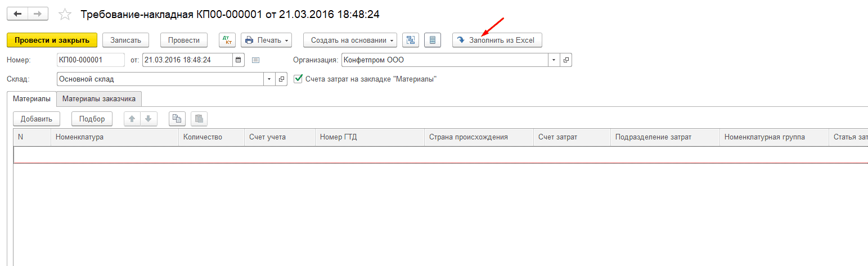The image size is (868, 266).
Task: Paste rows from clipboard
Action: point(199,119)
